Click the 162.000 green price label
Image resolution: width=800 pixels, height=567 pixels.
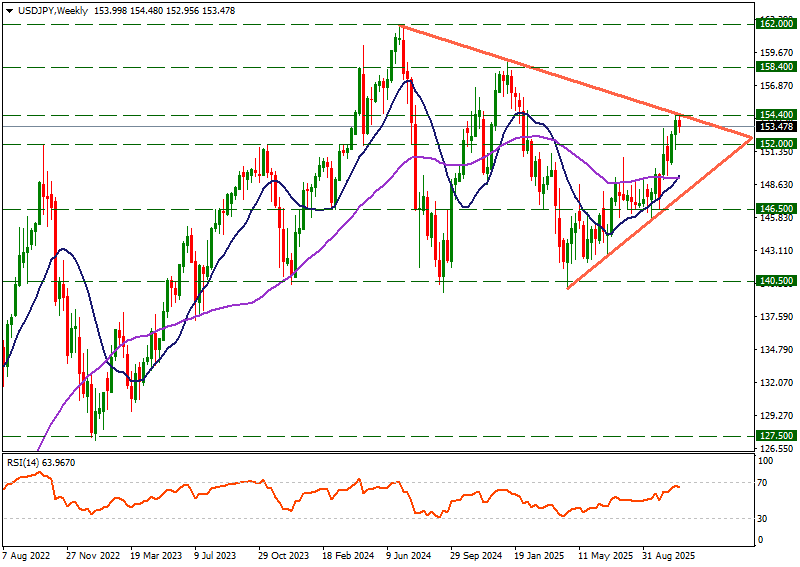pos(773,23)
